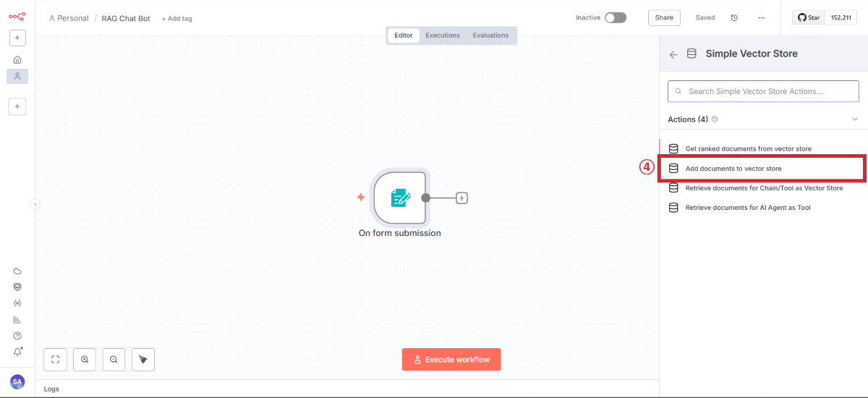Open the Help question mark icon
Viewport: 868px width, 398px height.
tap(17, 336)
